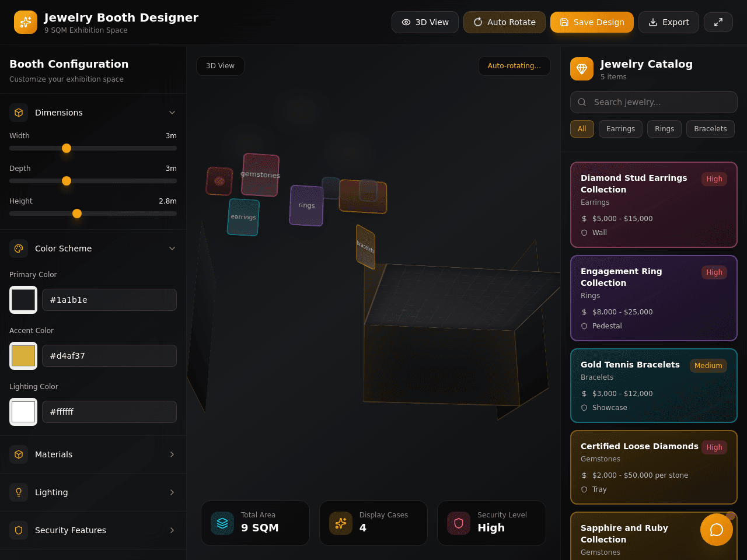Expand the Lighting section
The width and height of the screenshot is (747, 560).
93,492
